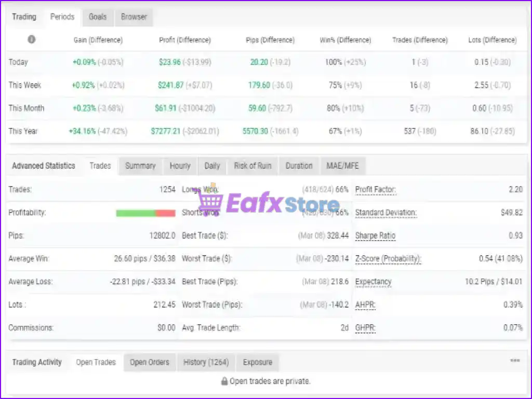Click the Z-Score (Probability) label link
This screenshot has width=532, height=399.
[x=388, y=259]
